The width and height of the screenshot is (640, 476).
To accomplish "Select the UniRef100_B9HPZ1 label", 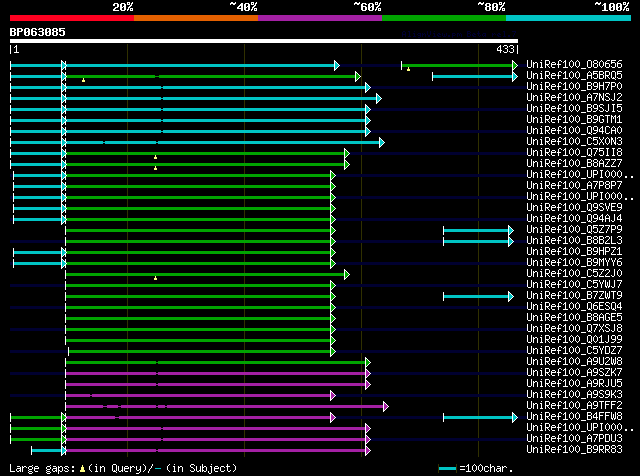I will 574,251.
